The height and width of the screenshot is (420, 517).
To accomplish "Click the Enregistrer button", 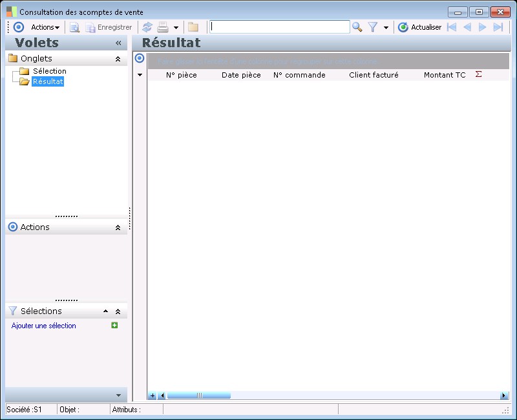I will pyautogui.click(x=109, y=27).
